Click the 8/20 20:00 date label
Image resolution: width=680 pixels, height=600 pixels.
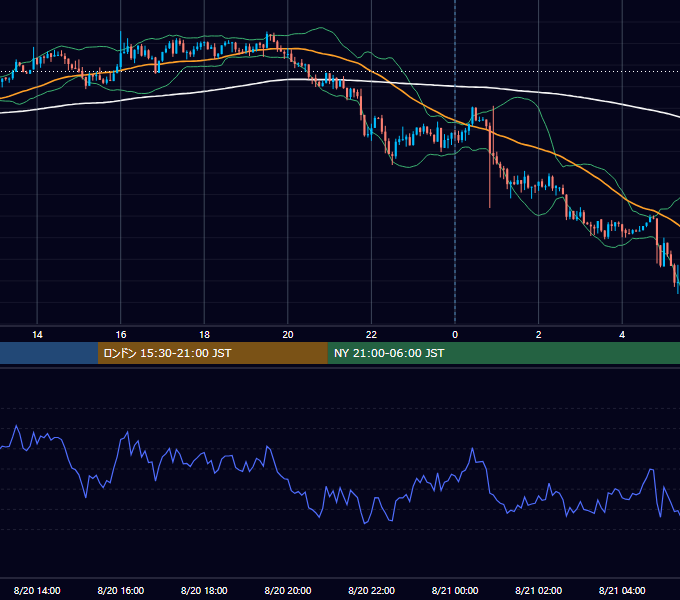(x=288, y=590)
